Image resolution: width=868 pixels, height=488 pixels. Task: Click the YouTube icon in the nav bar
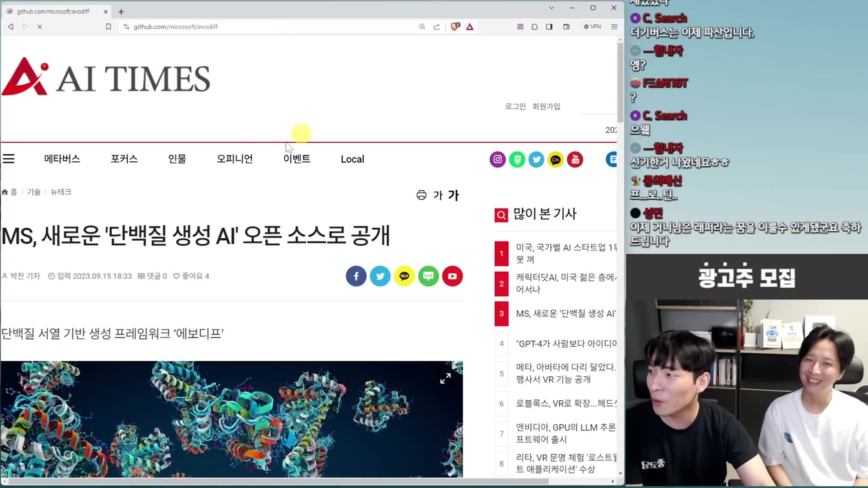575,159
